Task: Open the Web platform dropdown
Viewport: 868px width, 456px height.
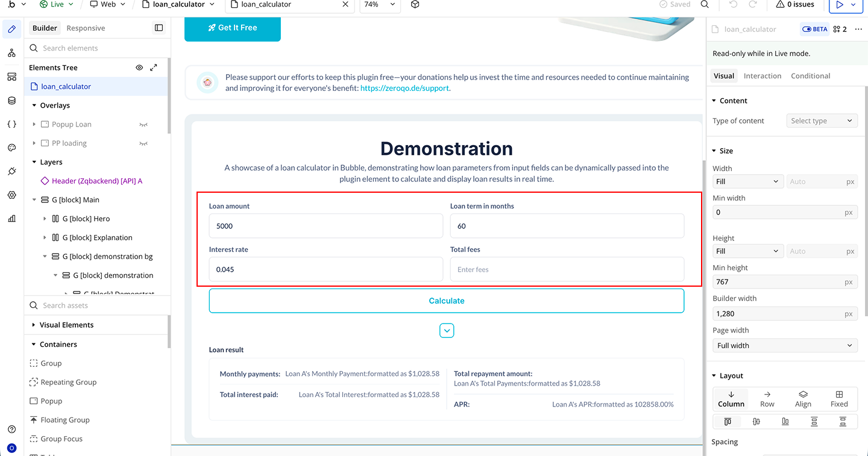Action: pyautogui.click(x=107, y=5)
